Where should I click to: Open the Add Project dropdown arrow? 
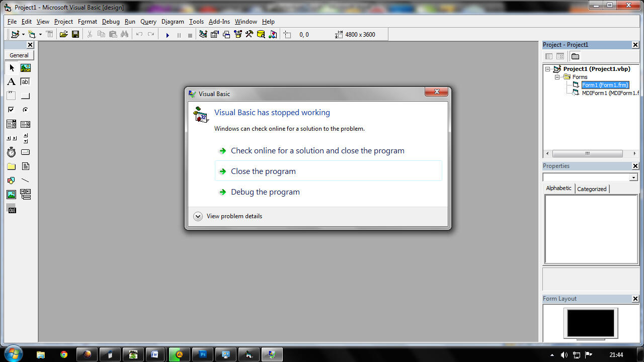click(23, 35)
